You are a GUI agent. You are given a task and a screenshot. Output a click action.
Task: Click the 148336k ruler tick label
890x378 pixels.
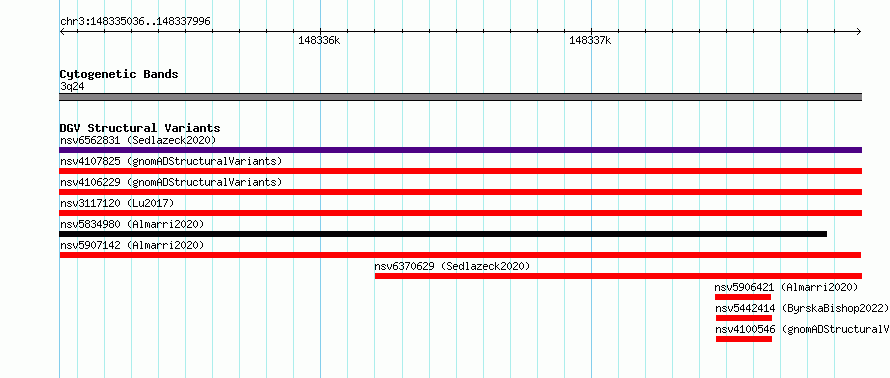tap(319, 40)
